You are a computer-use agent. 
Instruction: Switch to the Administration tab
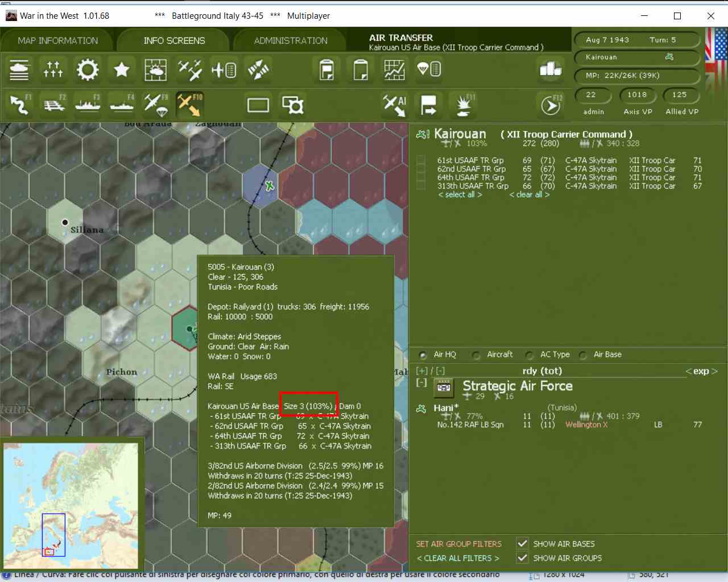pos(291,40)
